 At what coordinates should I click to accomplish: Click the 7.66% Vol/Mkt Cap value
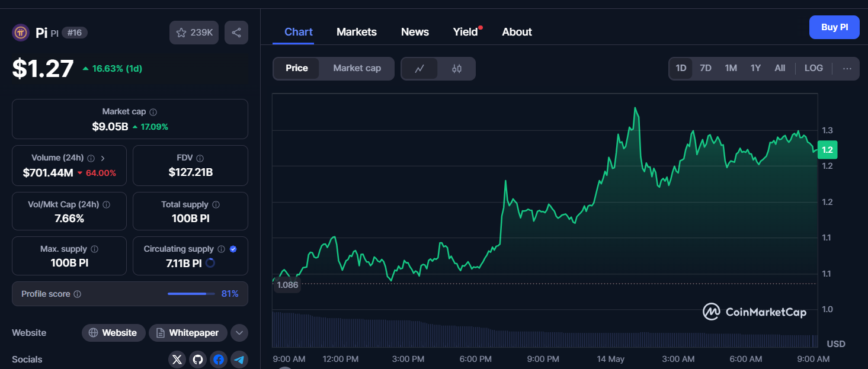69,219
